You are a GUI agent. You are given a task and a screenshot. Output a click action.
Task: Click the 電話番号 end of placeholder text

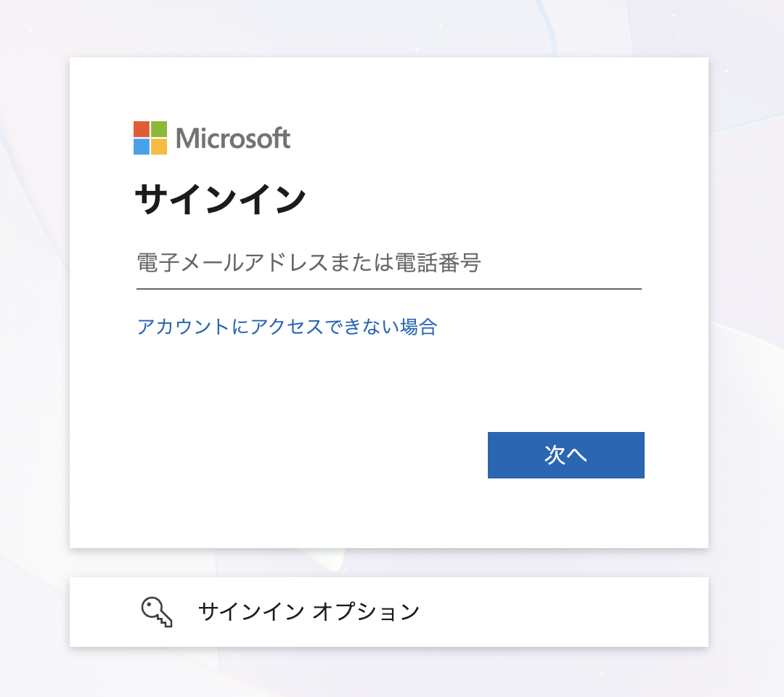[438, 263]
